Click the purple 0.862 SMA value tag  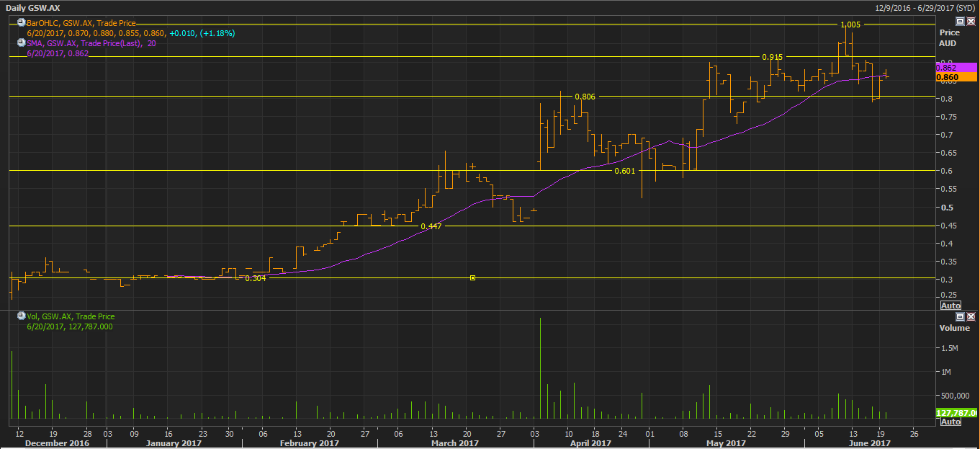[x=956, y=67]
